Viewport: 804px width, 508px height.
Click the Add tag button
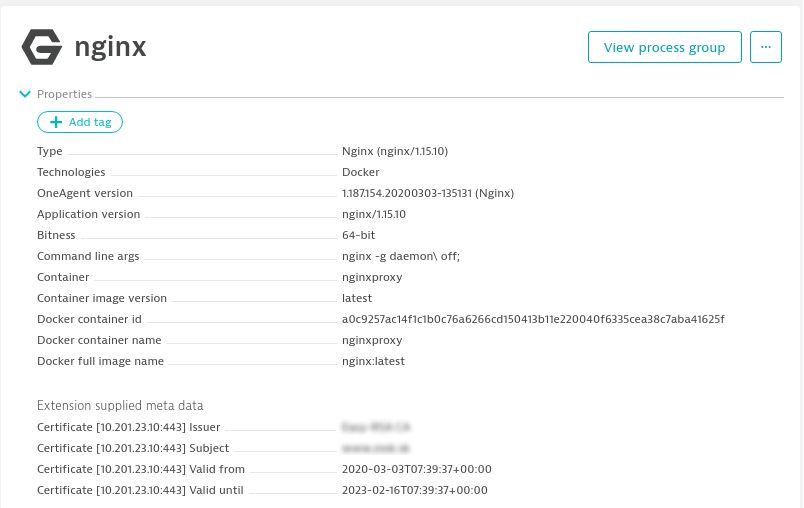[80, 122]
